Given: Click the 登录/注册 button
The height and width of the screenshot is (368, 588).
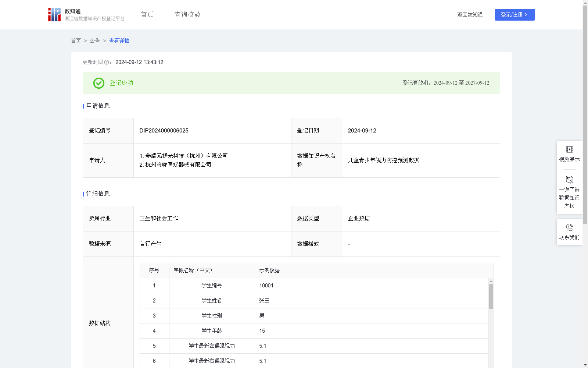Looking at the screenshot, I should pyautogui.click(x=514, y=15).
